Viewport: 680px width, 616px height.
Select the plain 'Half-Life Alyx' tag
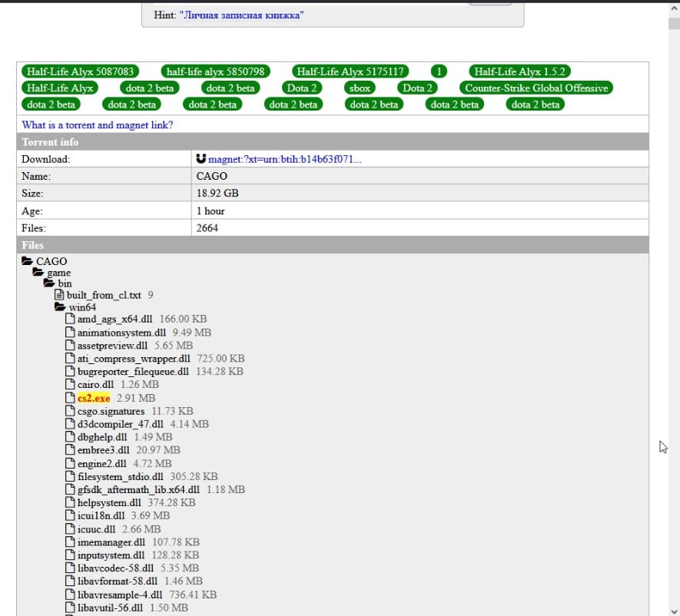(x=60, y=88)
